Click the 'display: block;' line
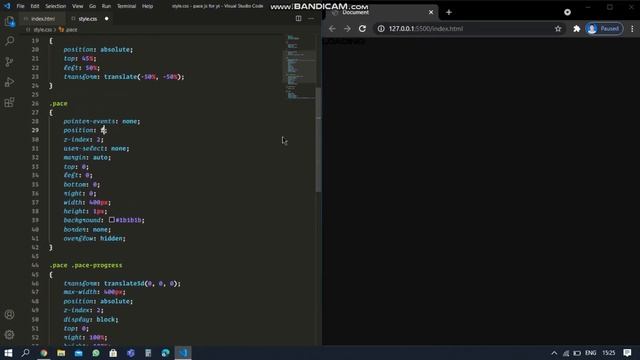The height and width of the screenshot is (360, 640). tap(91, 319)
